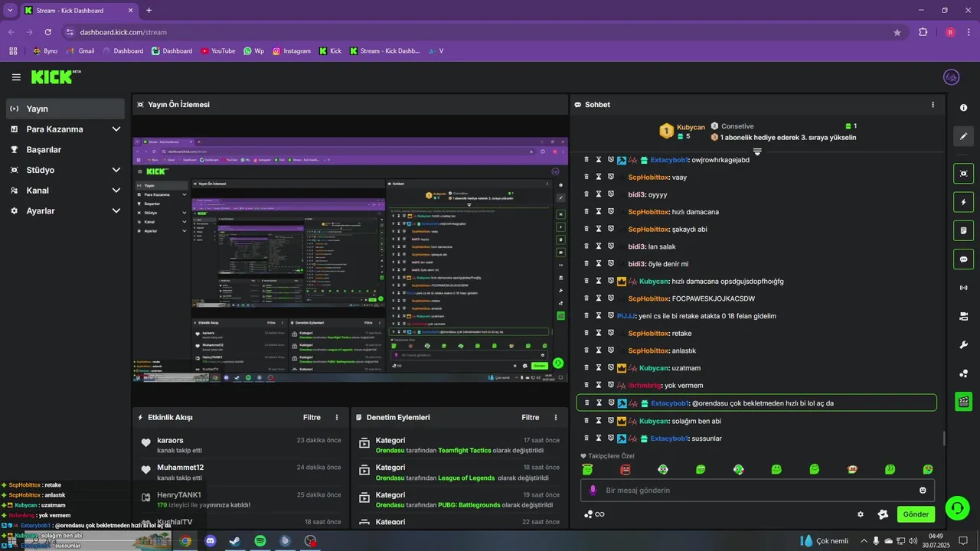Open a new browser tab
This screenshot has width=980, height=551.
click(x=149, y=11)
